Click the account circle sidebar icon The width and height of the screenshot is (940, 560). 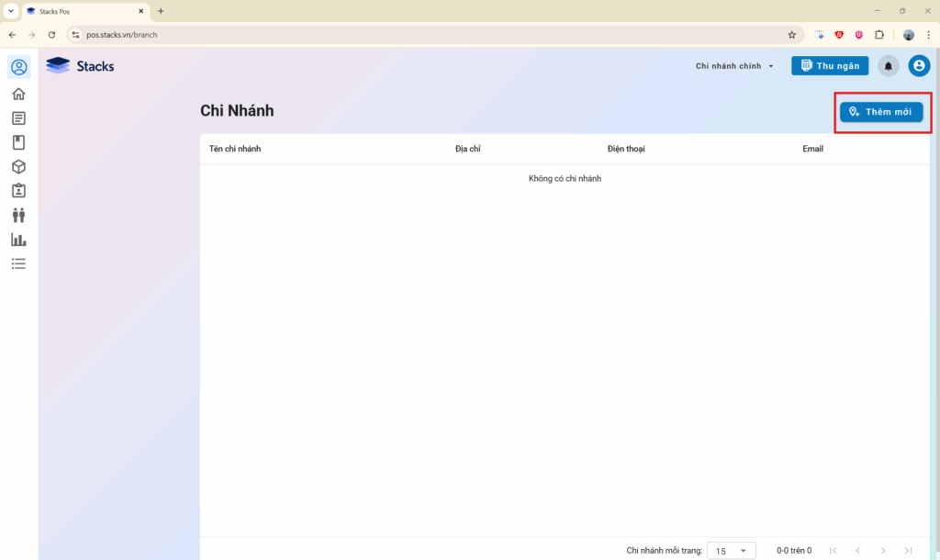click(18, 67)
